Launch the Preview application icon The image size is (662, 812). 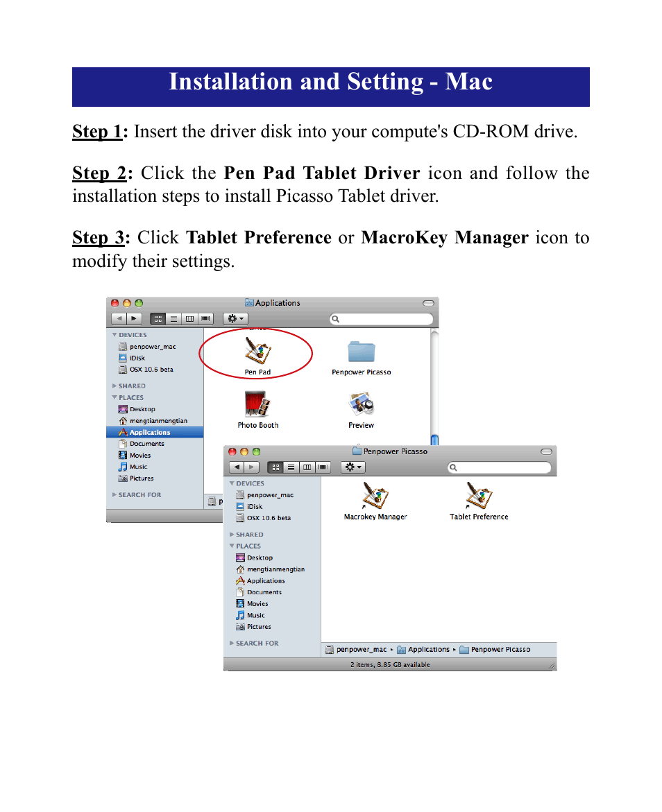coord(362,404)
